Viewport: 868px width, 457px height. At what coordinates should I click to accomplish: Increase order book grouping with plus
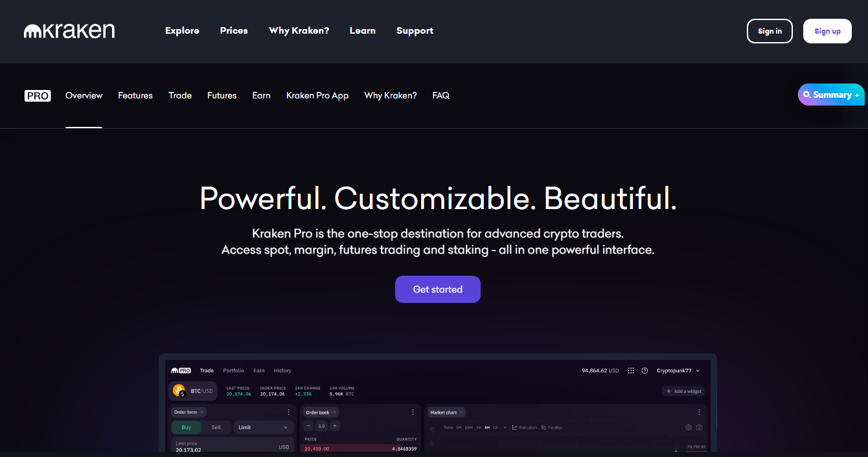(x=335, y=426)
